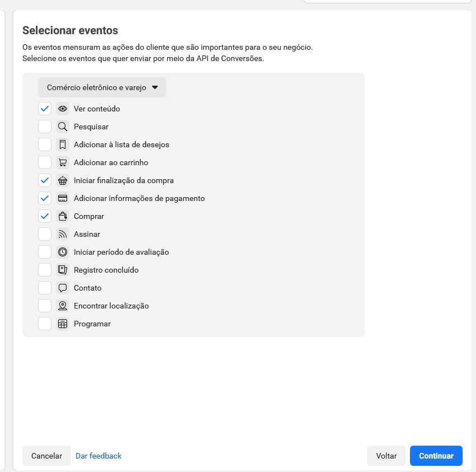This screenshot has height=472, width=476.
Task: Click the credit card icon for informações de pagamento
Action: [63, 198]
